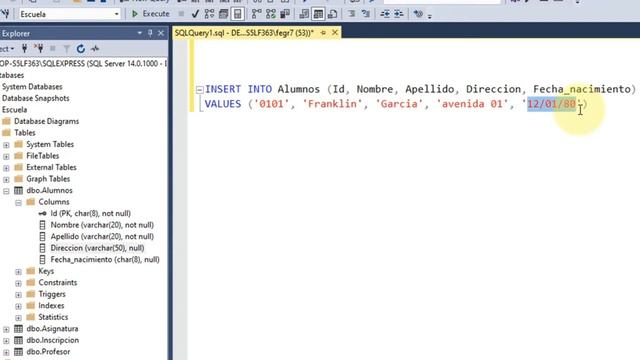The height and width of the screenshot is (360, 640).
Task: Open the Connect dropdown in Object Explorer
Action: [x=7, y=49]
